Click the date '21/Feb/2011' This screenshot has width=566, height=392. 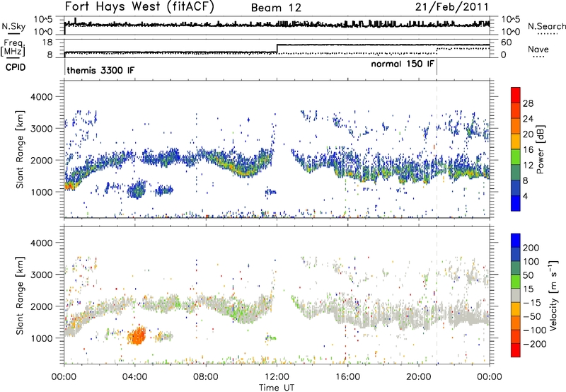(451, 7)
